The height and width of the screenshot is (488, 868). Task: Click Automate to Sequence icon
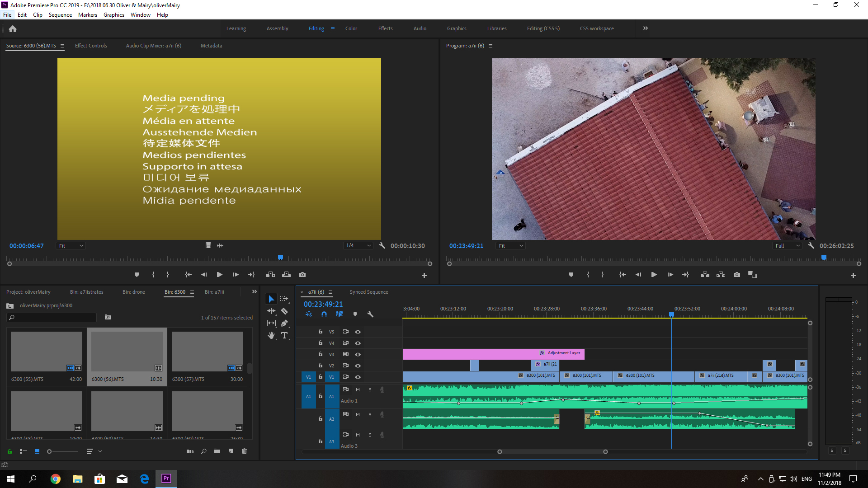tap(190, 451)
